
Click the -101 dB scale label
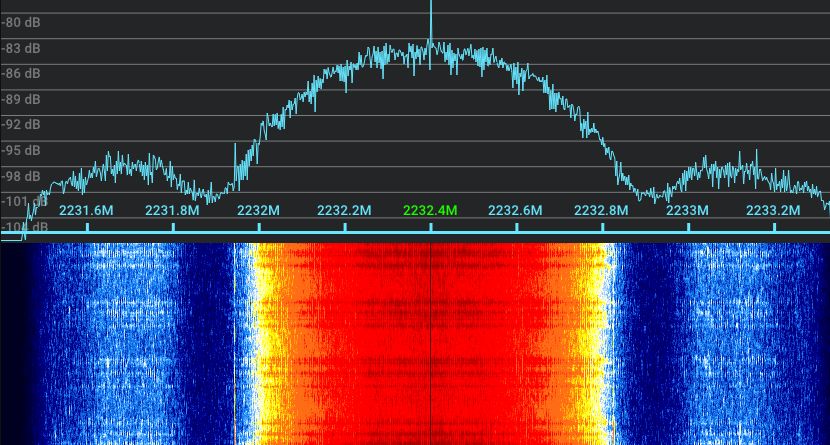(20, 202)
